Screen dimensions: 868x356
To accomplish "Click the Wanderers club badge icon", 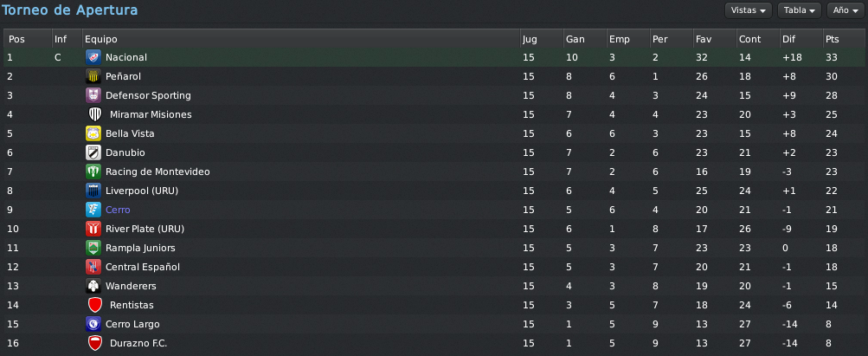I will [x=93, y=286].
